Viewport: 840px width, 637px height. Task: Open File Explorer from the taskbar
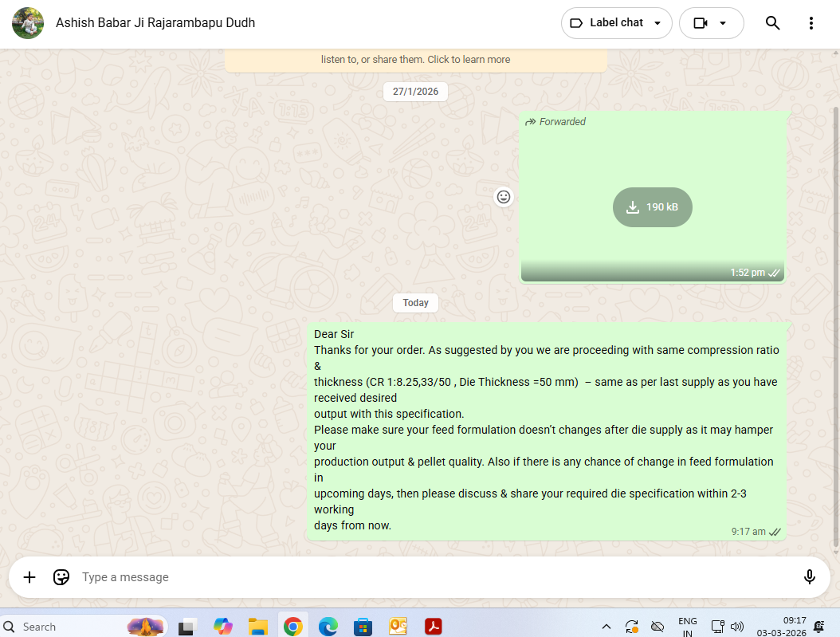(257, 627)
